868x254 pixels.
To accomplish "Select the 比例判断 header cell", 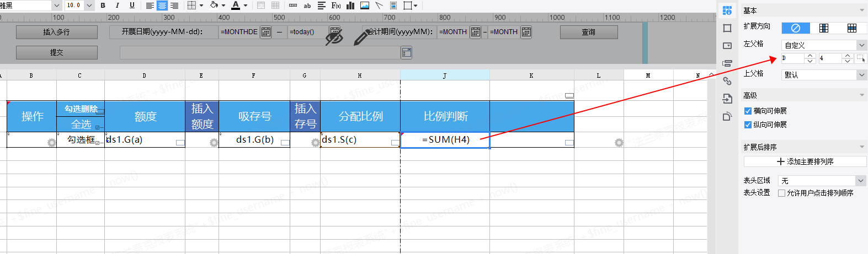I will coord(445,116).
